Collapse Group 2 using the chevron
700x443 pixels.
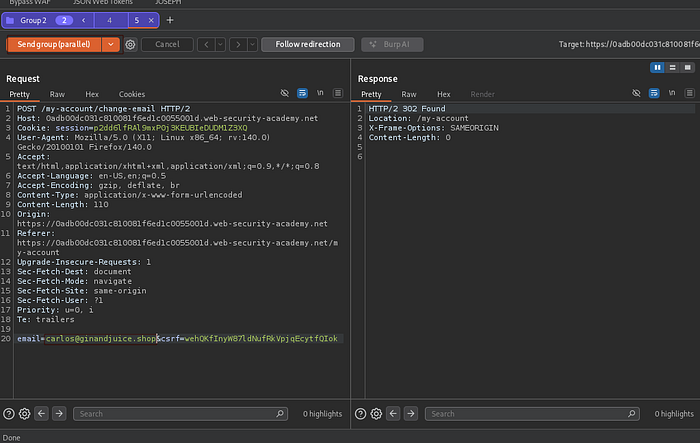[83, 20]
